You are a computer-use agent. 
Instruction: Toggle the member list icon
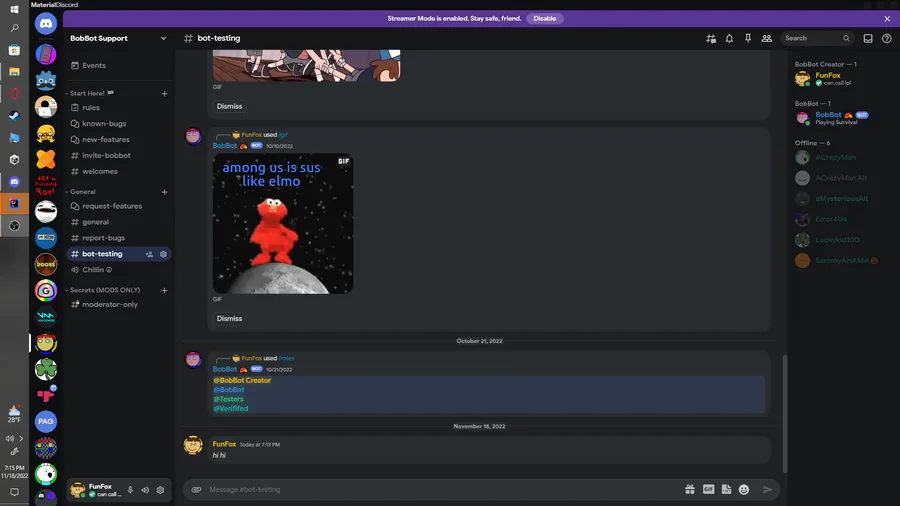pyautogui.click(x=767, y=38)
